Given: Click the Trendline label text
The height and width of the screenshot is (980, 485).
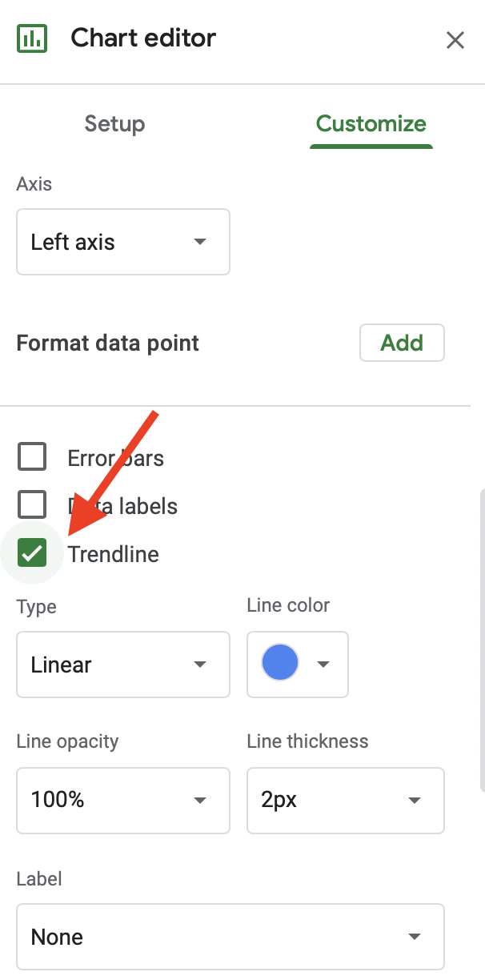Looking at the screenshot, I should [113, 553].
